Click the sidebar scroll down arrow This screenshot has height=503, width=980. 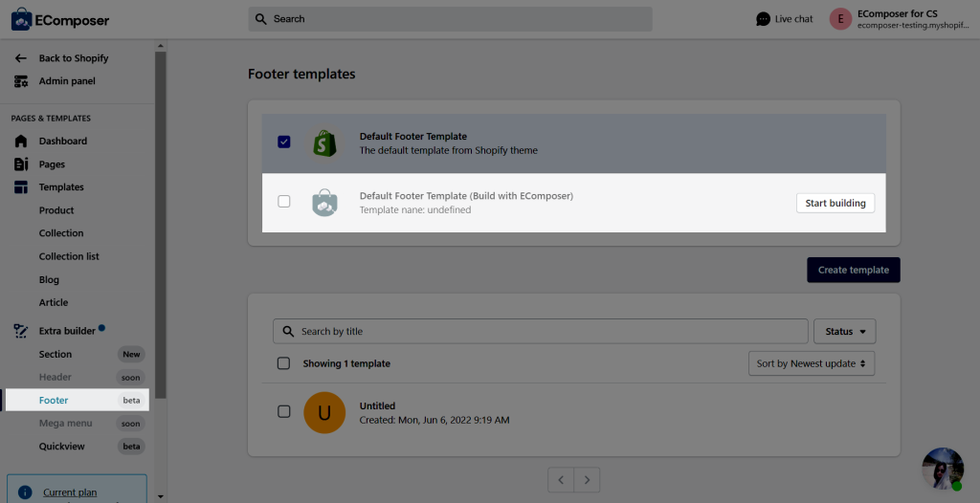pyautogui.click(x=161, y=496)
